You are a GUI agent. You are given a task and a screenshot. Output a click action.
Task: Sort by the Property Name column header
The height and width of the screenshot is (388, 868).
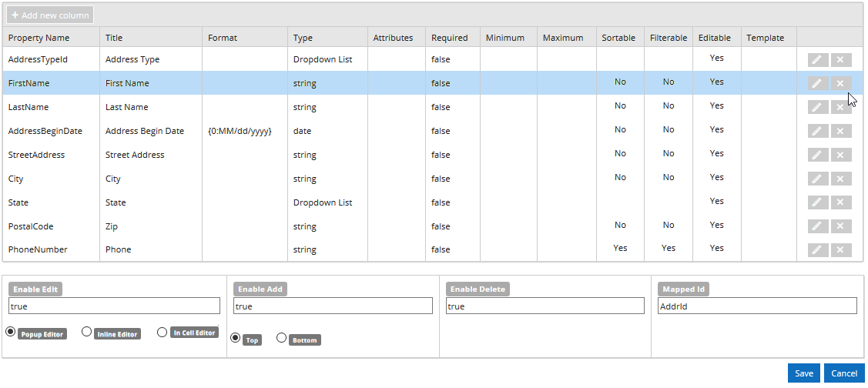pos(39,38)
